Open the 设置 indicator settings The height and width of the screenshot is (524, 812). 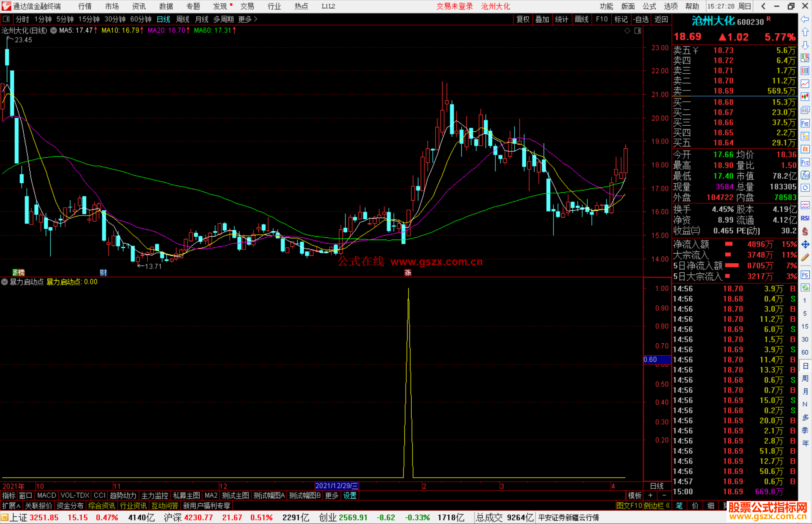coord(350,495)
